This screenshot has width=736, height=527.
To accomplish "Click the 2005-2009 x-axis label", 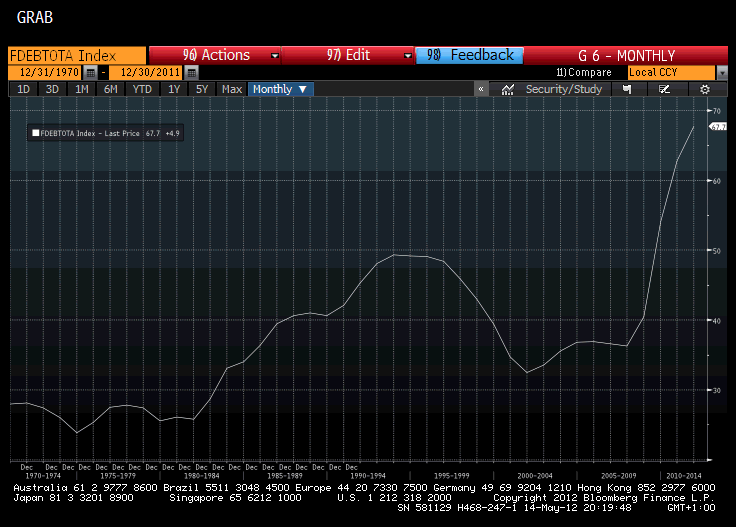I will pyautogui.click(x=619, y=475).
